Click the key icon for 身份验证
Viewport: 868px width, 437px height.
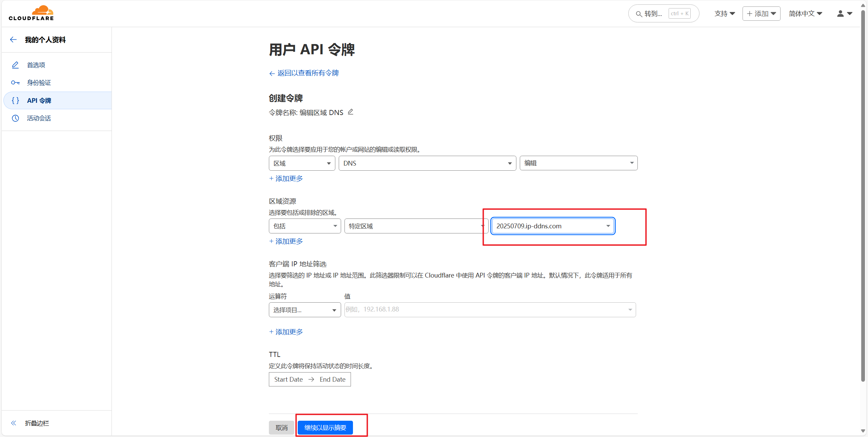click(x=15, y=82)
